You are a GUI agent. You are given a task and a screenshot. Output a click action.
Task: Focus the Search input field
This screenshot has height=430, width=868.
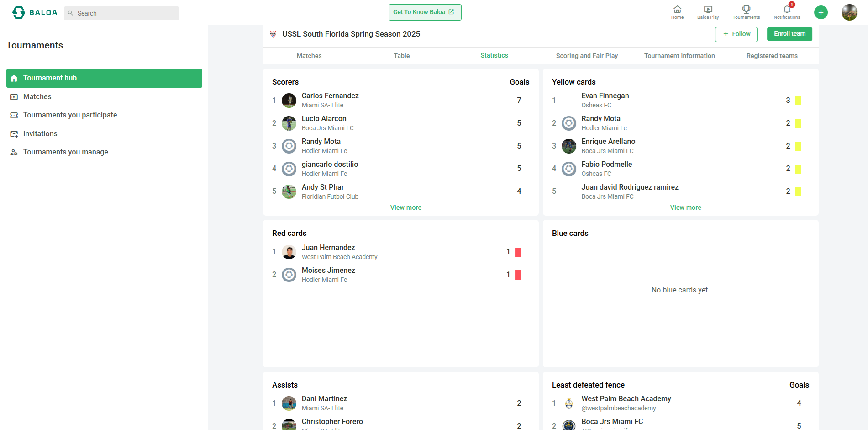121,13
